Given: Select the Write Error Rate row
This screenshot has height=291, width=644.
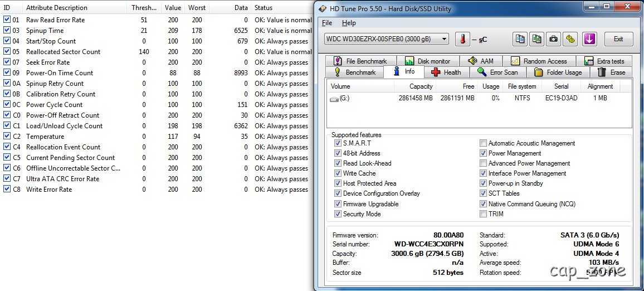Looking at the screenshot, I should pos(157,190).
